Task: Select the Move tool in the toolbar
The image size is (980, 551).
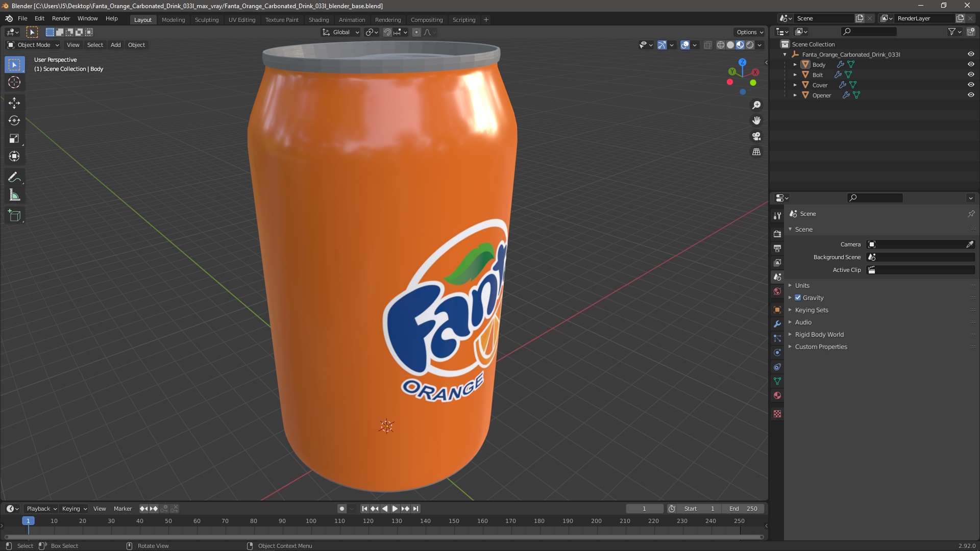Action: (14, 103)
